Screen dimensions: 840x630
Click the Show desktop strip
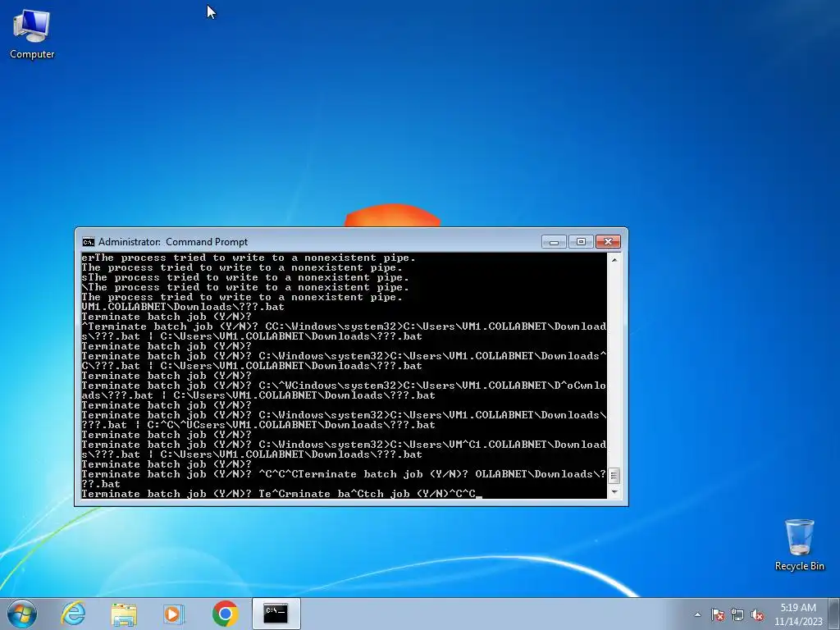(836, 614)
